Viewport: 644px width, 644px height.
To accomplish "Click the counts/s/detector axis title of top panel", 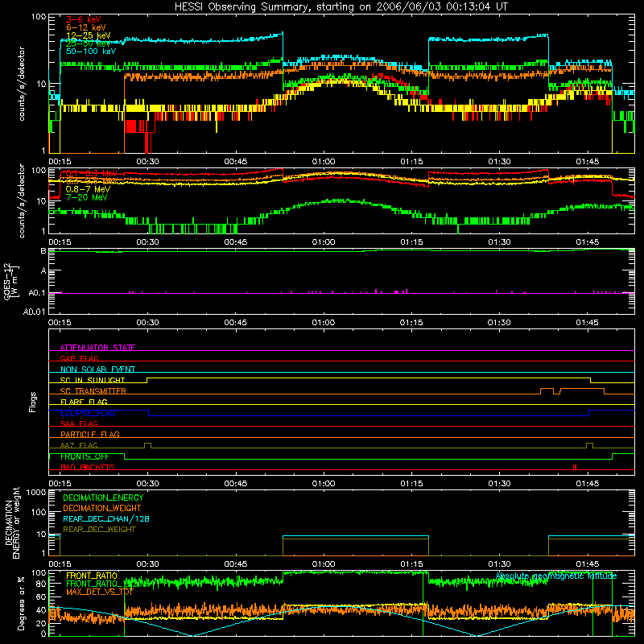I will pos(22,84).
